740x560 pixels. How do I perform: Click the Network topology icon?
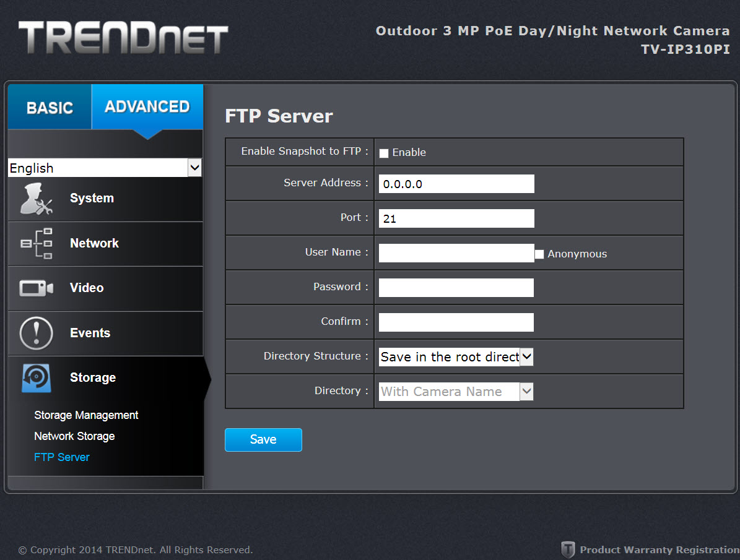point(37,243)
